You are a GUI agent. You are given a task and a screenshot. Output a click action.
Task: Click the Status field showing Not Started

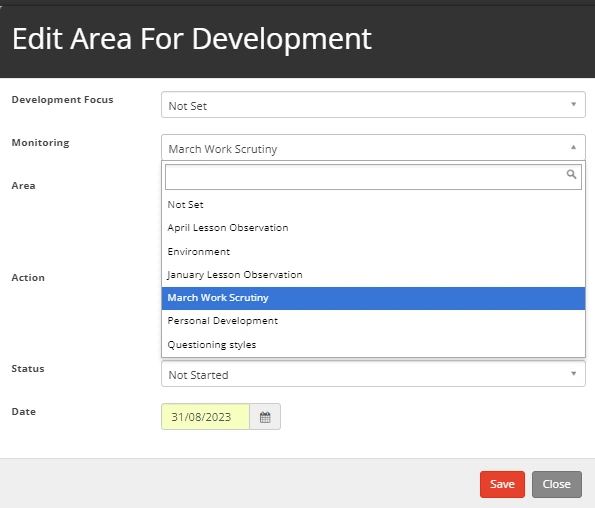pos(373,374)
